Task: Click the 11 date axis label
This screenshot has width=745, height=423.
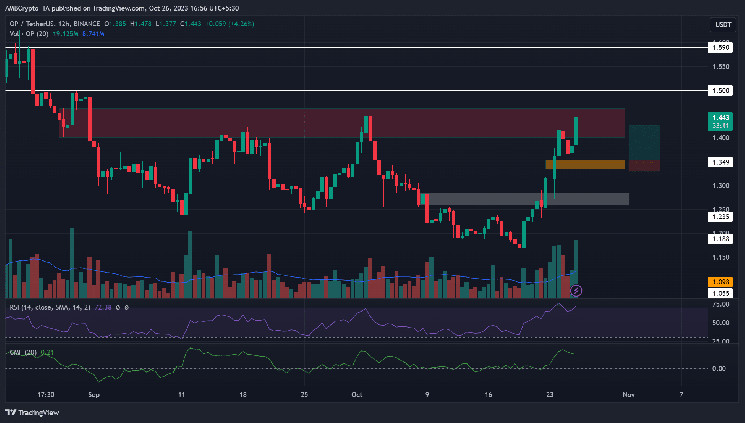Action: [181, 394]
